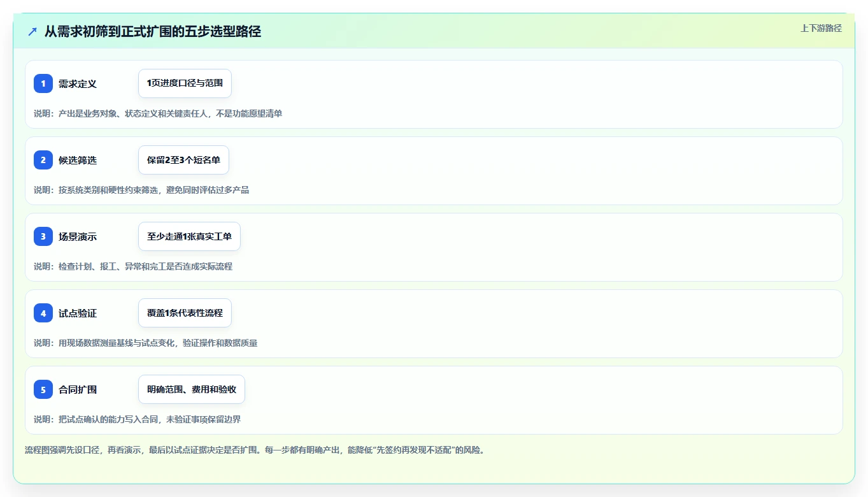The image size is (868, 497).
Task: Click the step 2 number badge
Action: click(x=43, y=160)
